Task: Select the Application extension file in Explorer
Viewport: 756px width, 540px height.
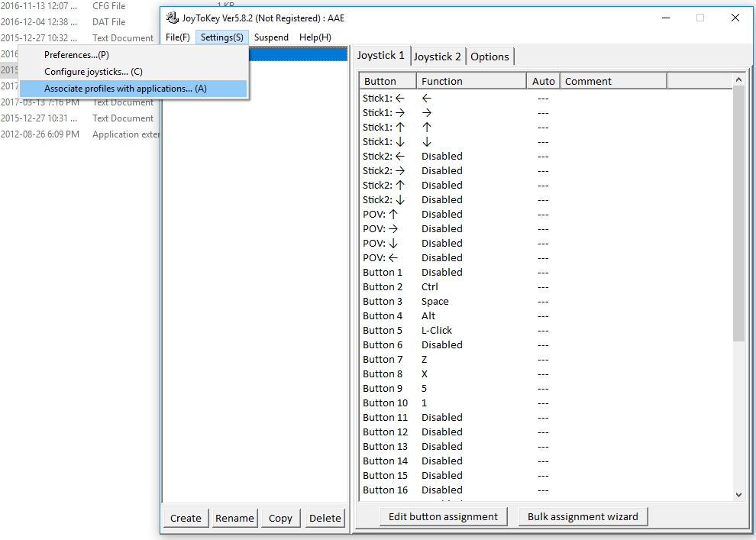Action: [x=79, y=134]
